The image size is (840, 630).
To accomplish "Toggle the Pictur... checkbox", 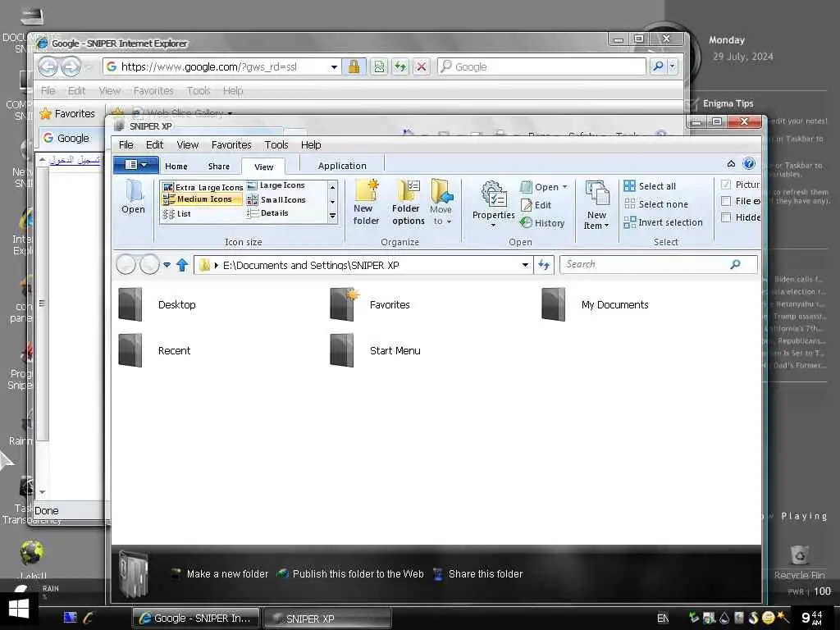I will click(x=727, y=185).
